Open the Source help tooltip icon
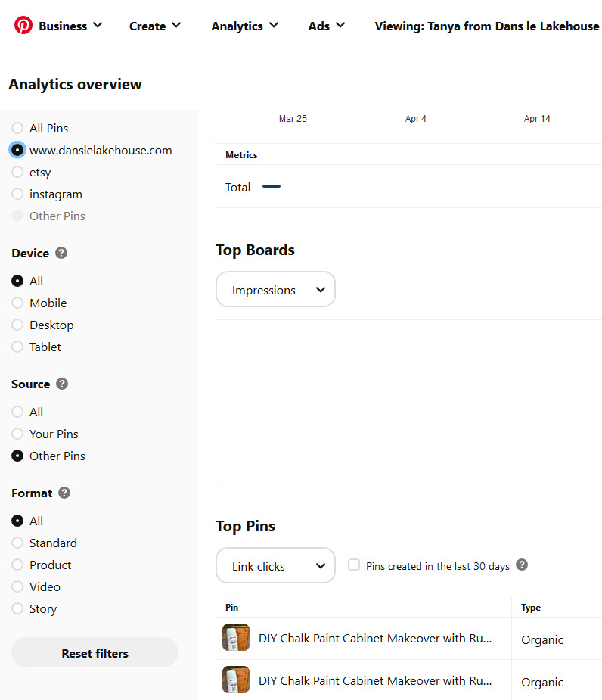Screen dimensions: 602x700 (62, 384)
